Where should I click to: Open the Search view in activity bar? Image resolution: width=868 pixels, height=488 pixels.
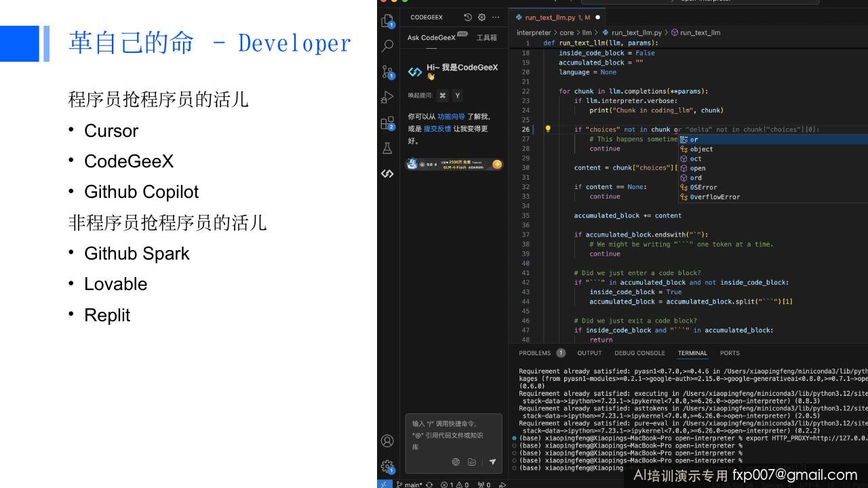[x=387, y=46]
